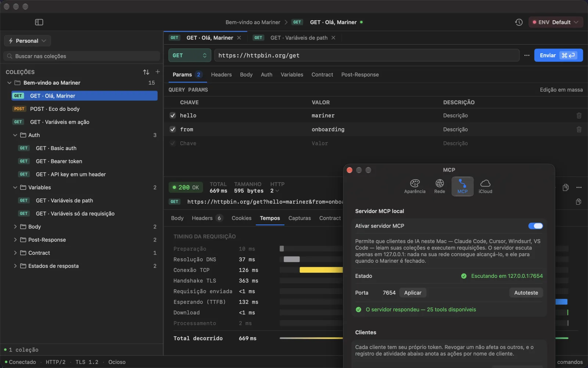Expand the Estados de resposta folder

click(15, 266)
